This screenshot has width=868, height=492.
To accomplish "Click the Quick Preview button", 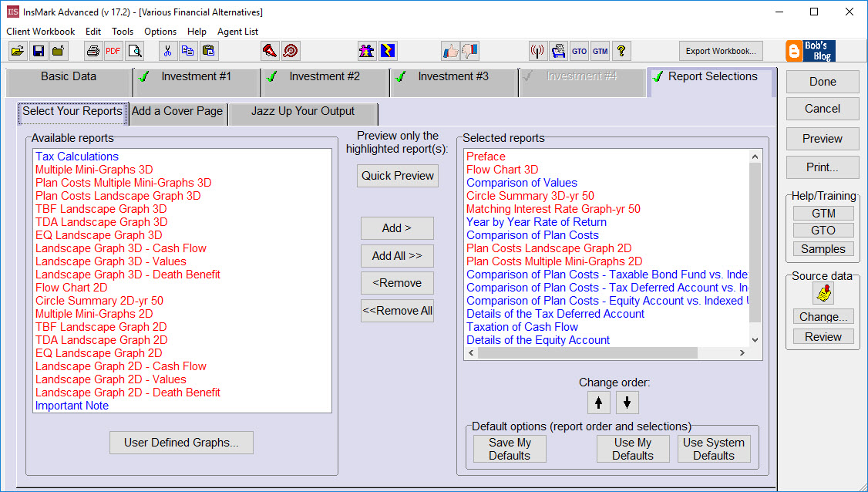I will pos(397,176).
